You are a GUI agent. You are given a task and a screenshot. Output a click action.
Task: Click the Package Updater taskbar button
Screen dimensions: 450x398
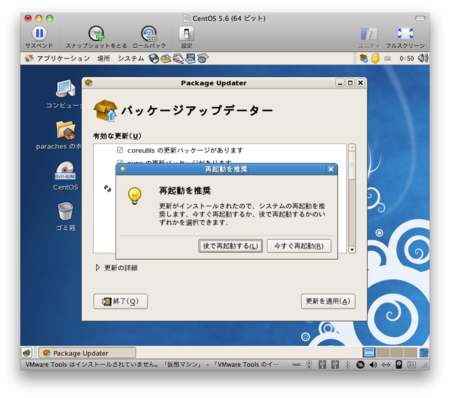click(87, 353)
